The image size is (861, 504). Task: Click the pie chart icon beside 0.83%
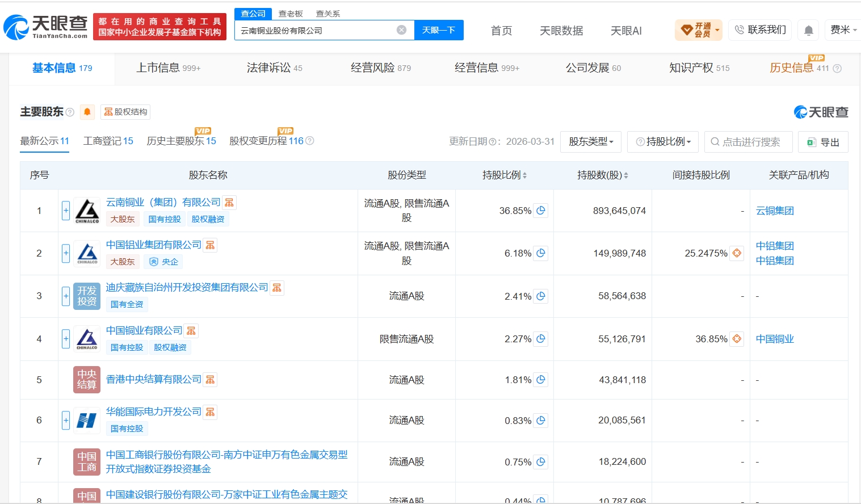[x=541, y=421]
